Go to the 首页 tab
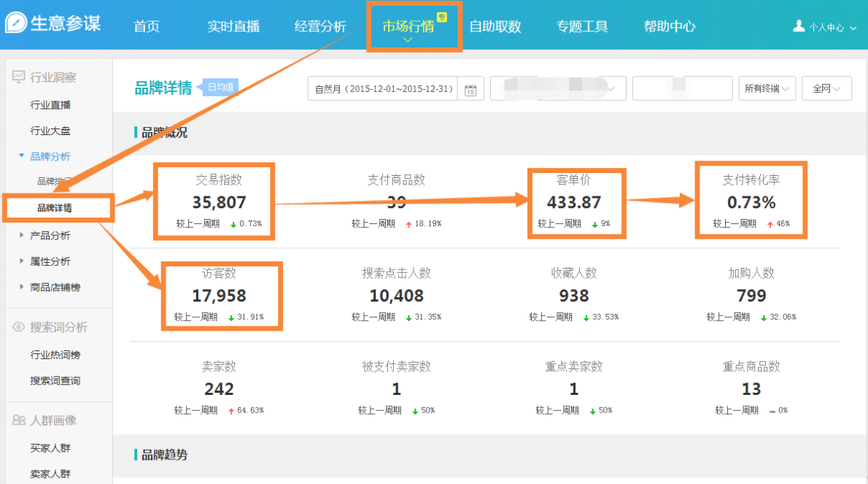Screen dimensions: 868x484 coord(147,26)
